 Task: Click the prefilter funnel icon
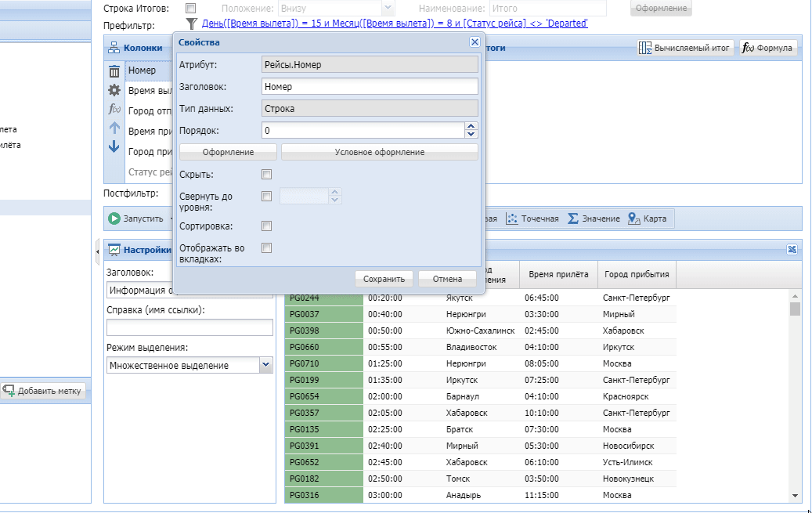click(x=191, y=24)
